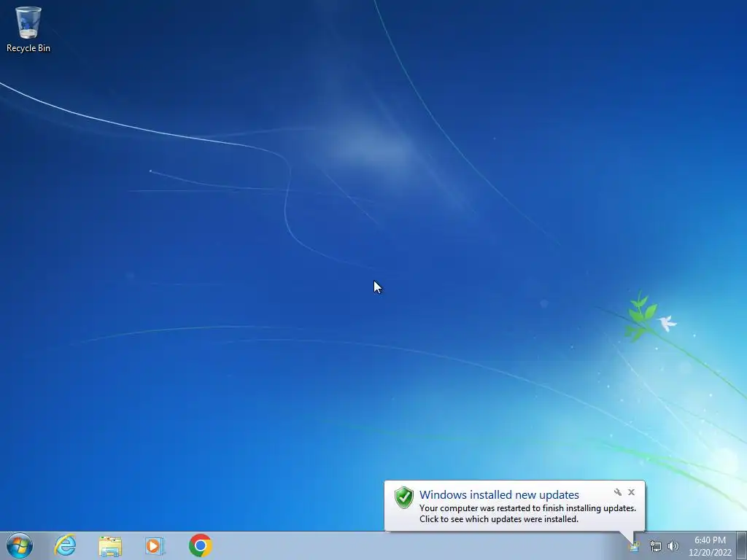Screen dimensions: 747x560
Task: Close the Windows installed new updates balloon
Action: tap(631, 492)
